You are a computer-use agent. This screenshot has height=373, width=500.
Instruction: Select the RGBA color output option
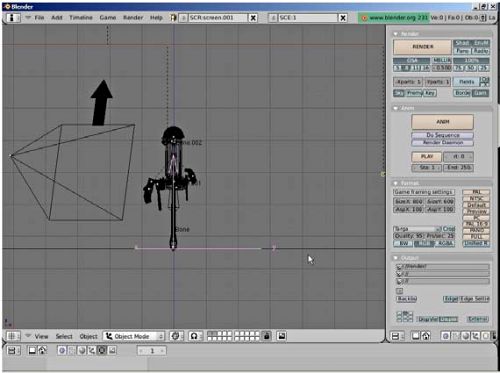tap(445, 244)
